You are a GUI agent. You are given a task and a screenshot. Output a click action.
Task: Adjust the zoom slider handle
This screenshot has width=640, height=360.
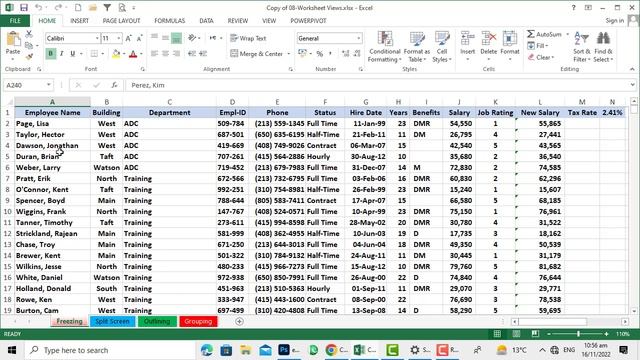point(578,334)
